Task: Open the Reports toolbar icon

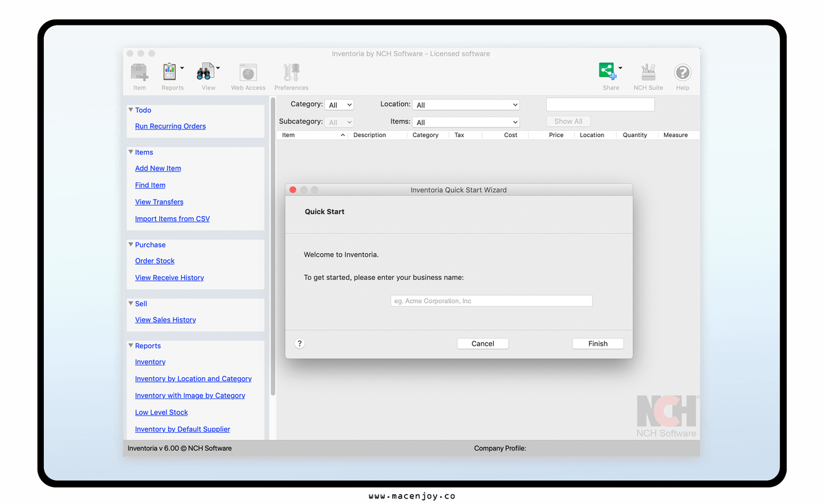Action: pyautogui.click(x=169, y=72)
